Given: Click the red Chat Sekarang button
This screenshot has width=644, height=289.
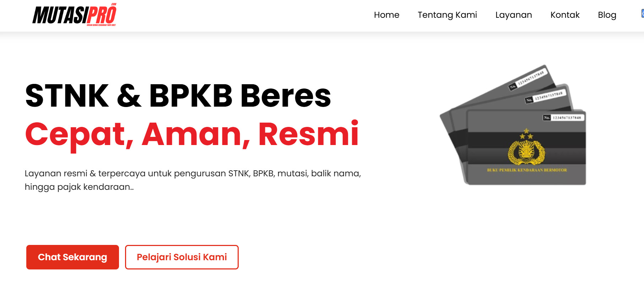Looking at the screenshot, I should point(72,257).
